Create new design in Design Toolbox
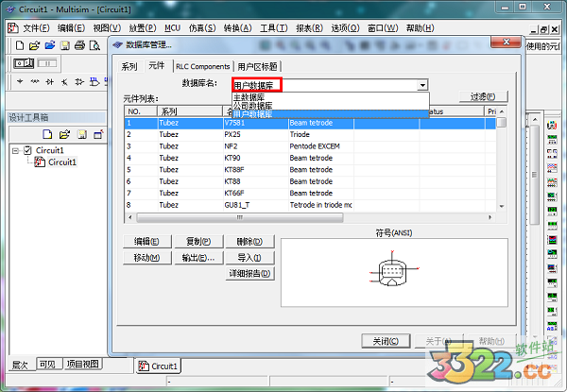The height and width of the screenshot is (392, 567). pyautogui.click(x=47, y=134)
